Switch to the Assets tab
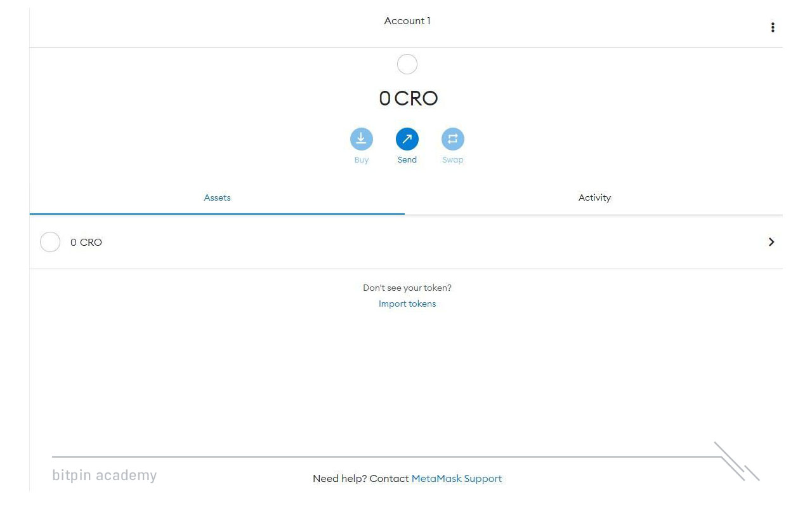 point(217,197)
